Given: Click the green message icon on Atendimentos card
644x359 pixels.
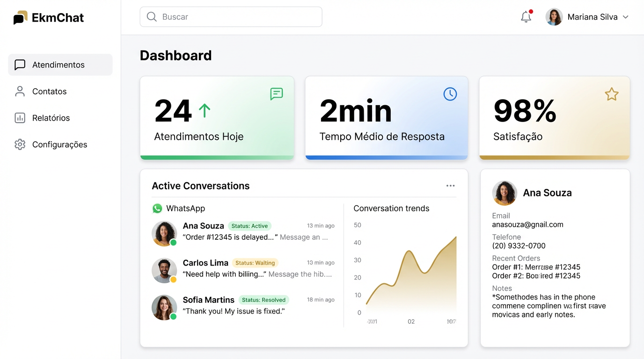Looking at the screenshot, I should point(277,94).
